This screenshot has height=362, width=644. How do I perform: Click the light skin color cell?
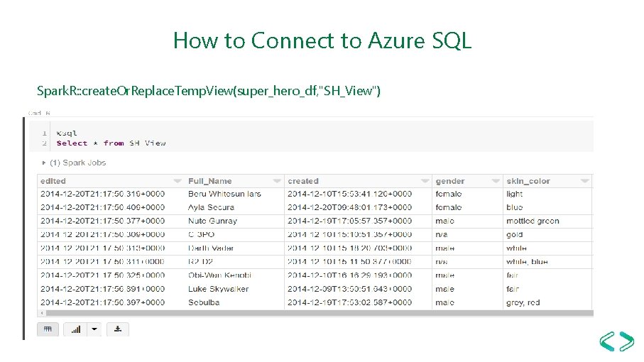pyautogui.click(x=515, y=194)
